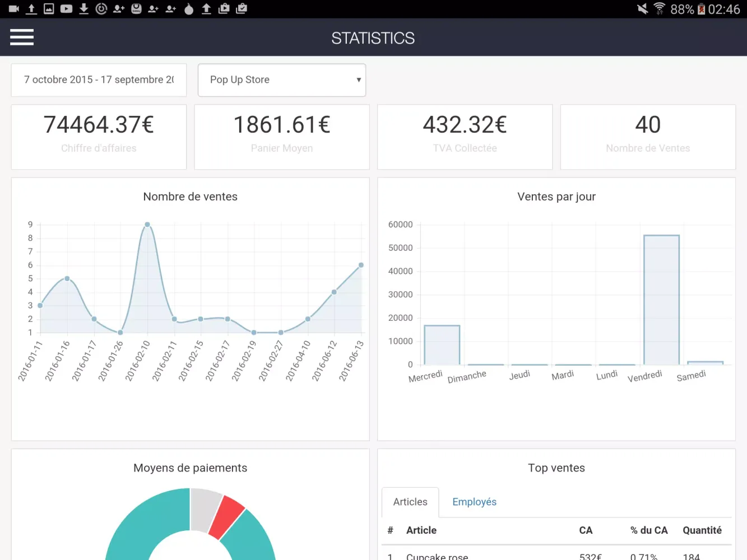Switch to the Articles tab
Screen dimensions: 747x560
[410, 502]
